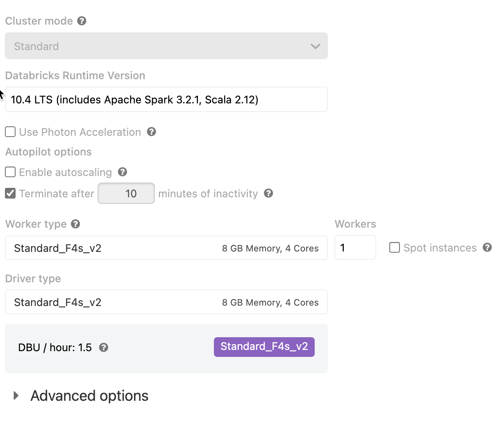Click the Workers count input field
The height and width of the screenshot is (425, 504).
click(355, 247)
